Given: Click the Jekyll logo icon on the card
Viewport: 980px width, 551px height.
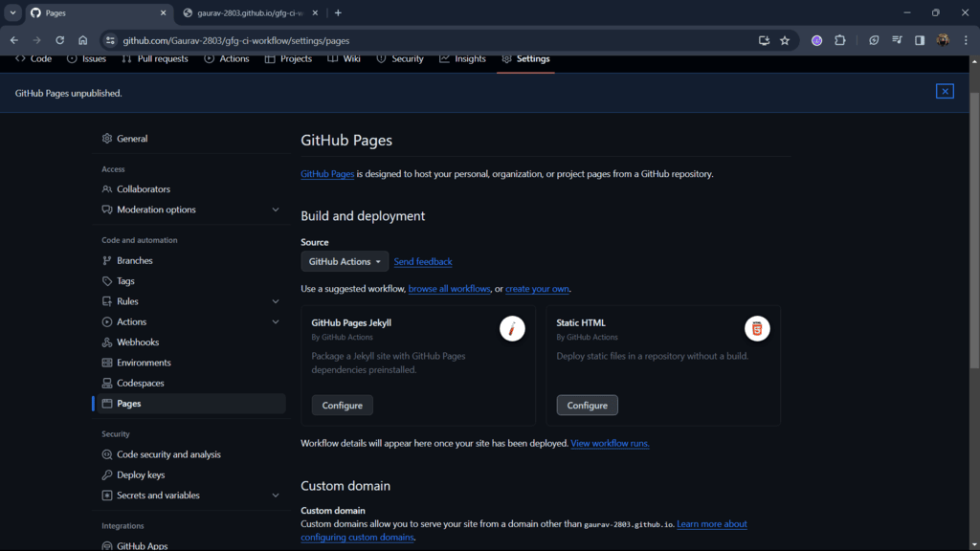Looking at the screenshot, I should click(512, 329).
